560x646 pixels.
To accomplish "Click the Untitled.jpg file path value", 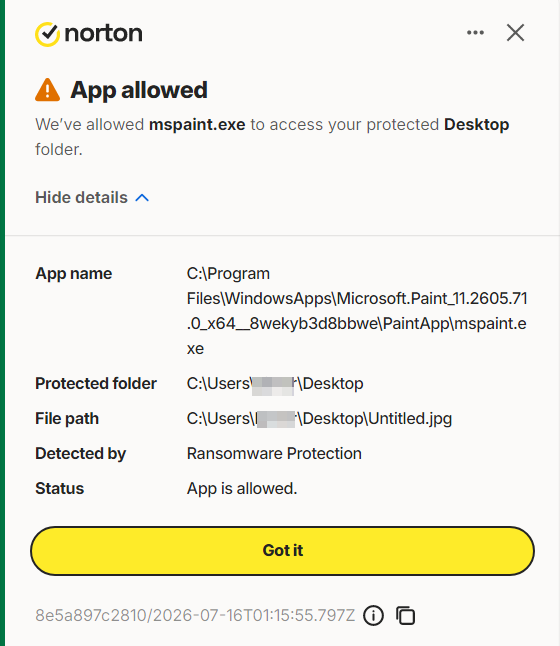I will 319,419.
